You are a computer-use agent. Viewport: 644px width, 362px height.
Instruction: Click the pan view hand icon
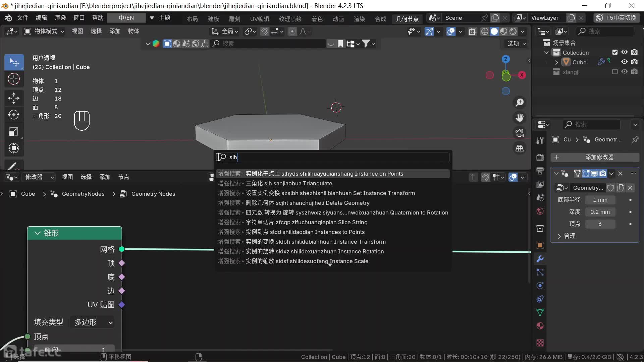point(520,118)
